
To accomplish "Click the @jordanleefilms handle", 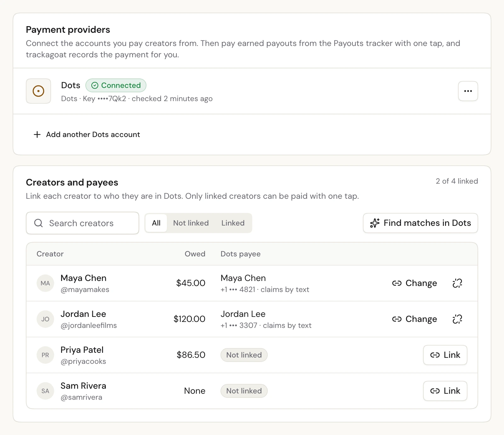I will [89, 326].
